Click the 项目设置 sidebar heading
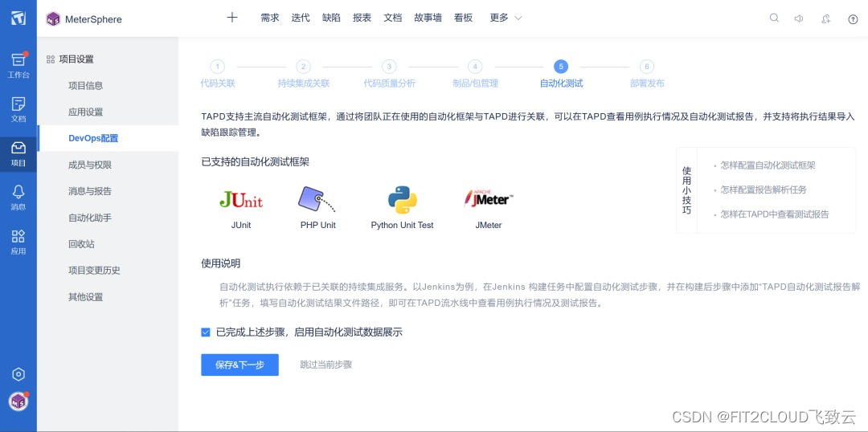Screen dimensions: 868x432 tap(76, 59)
